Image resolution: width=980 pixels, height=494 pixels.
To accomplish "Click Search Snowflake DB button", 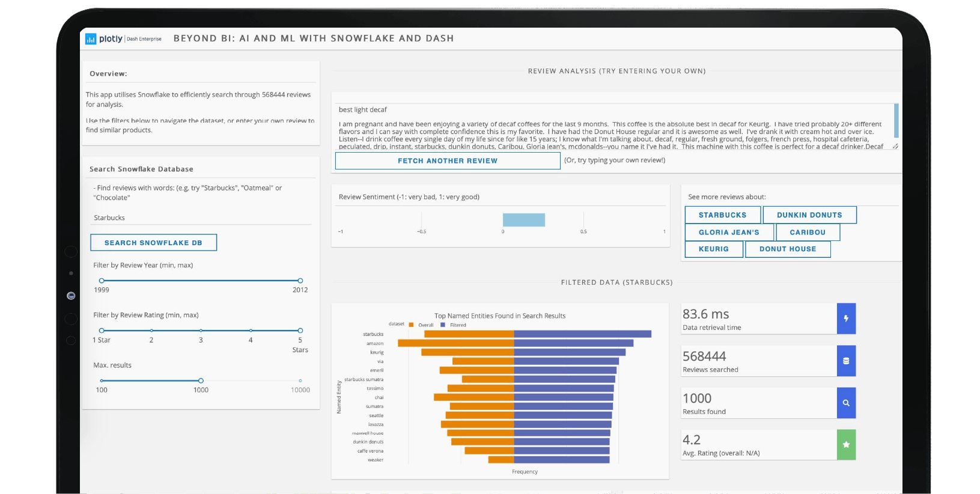I will [153, 243].
